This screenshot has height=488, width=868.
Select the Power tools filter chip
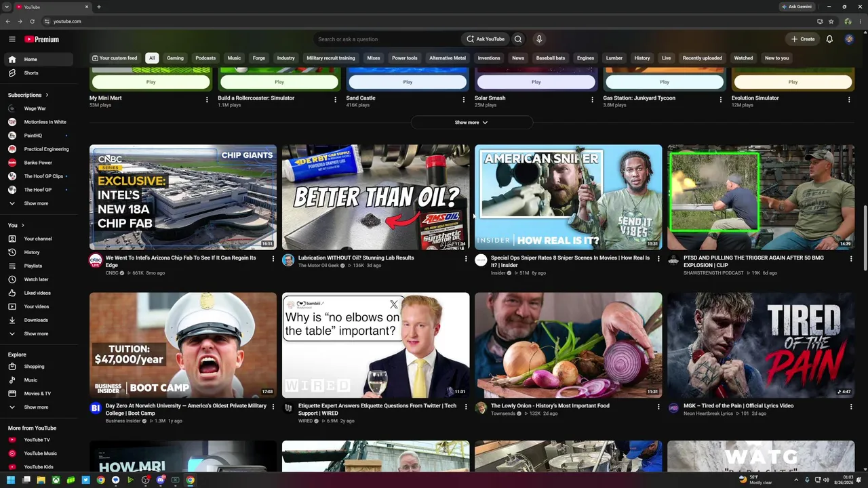[405, 58]
